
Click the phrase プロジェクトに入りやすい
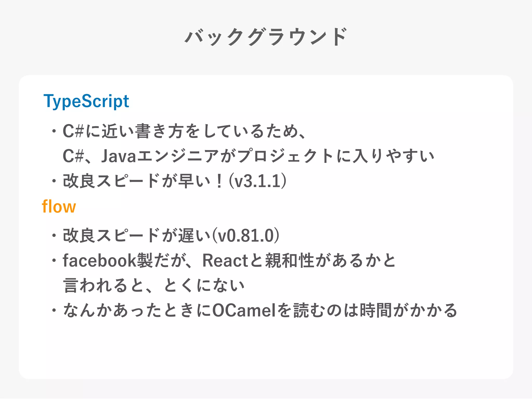(336, 156)
